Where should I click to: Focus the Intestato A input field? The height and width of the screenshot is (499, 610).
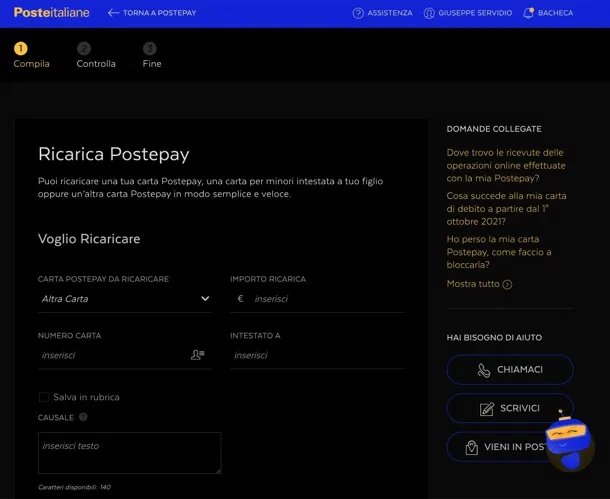coord(317,355)
